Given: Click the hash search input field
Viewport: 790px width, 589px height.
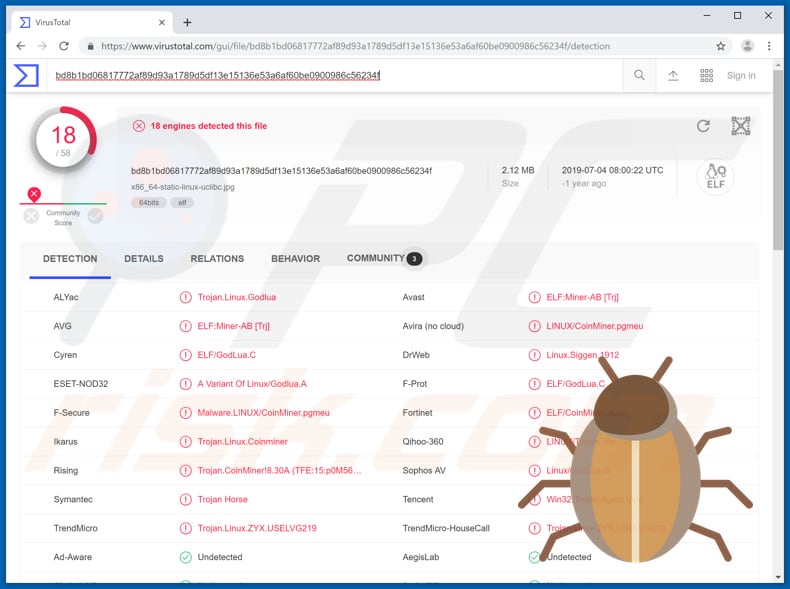Looking at the screenshot, I should tap(335, 76).
